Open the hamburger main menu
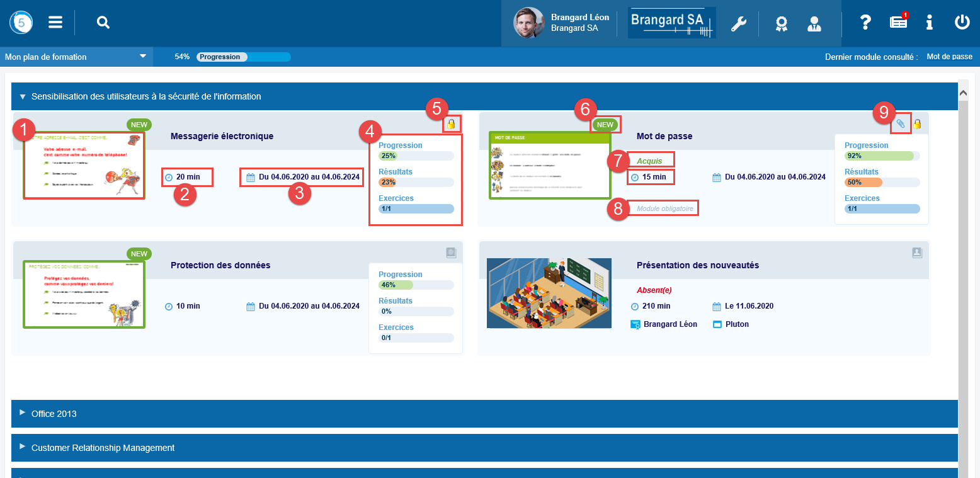 [x=55, y=23]
